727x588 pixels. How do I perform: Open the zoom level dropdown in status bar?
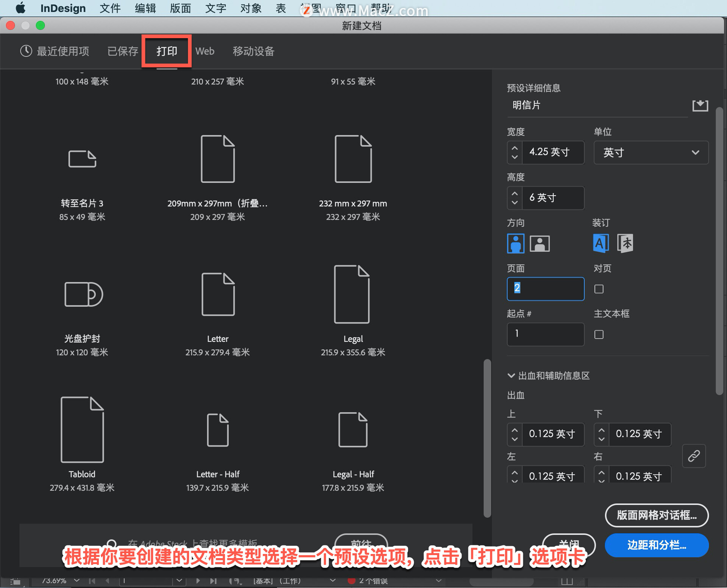click(x=77, y=580)
